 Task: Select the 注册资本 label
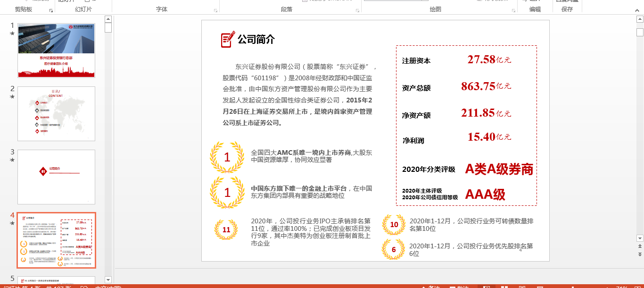tap(416, 61)
